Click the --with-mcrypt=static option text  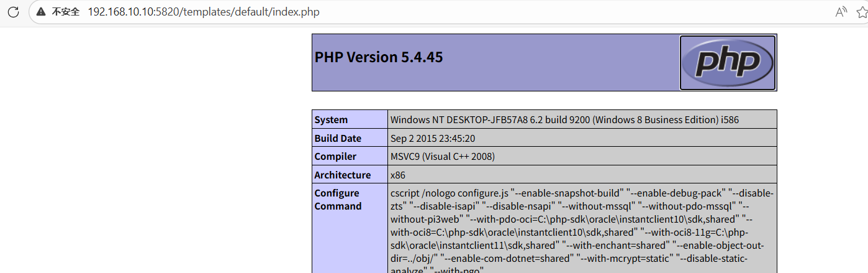tap(624, 258)
